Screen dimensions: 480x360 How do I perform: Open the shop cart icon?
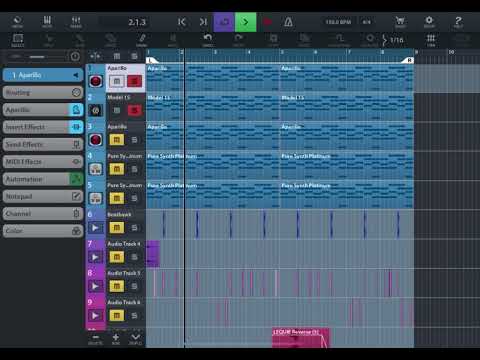click(400, 22)
